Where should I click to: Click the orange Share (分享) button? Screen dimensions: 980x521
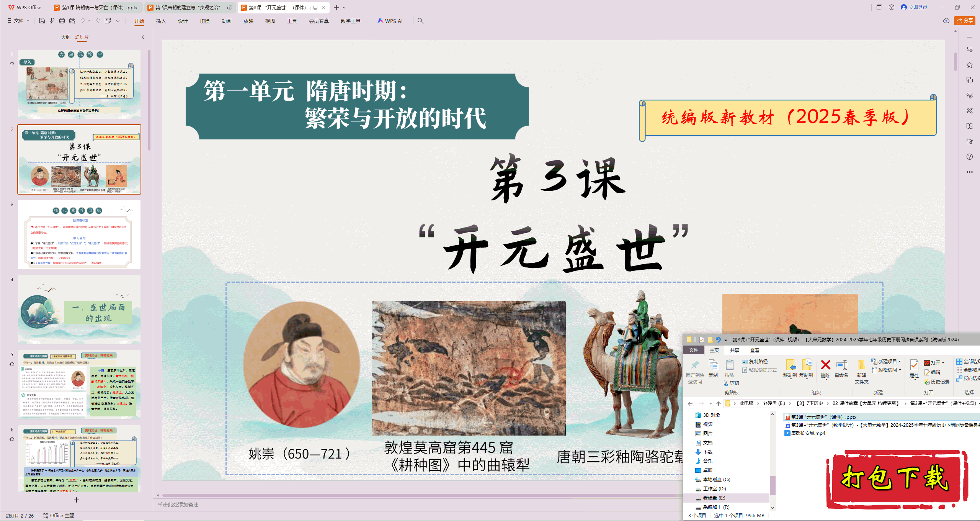[965, 21]
